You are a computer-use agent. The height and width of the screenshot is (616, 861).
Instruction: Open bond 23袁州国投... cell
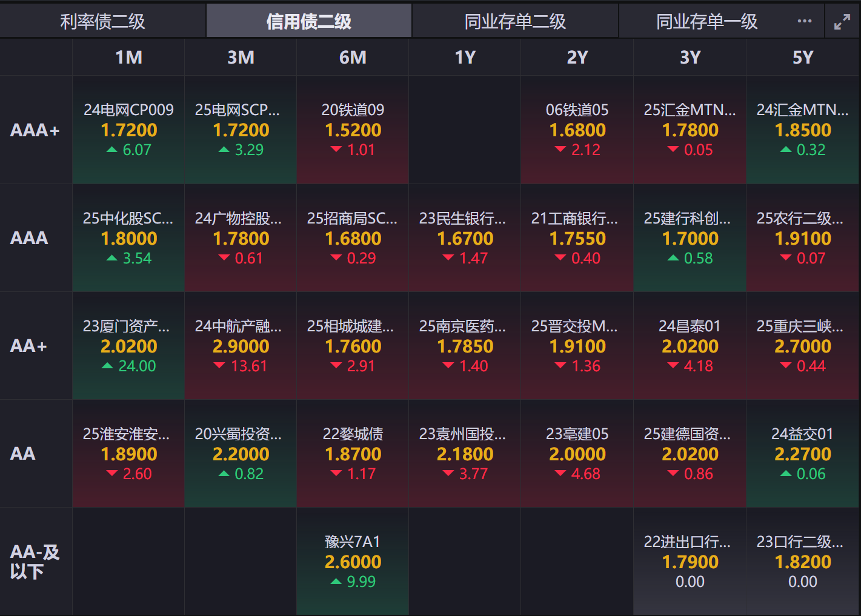tap(465, 454)
